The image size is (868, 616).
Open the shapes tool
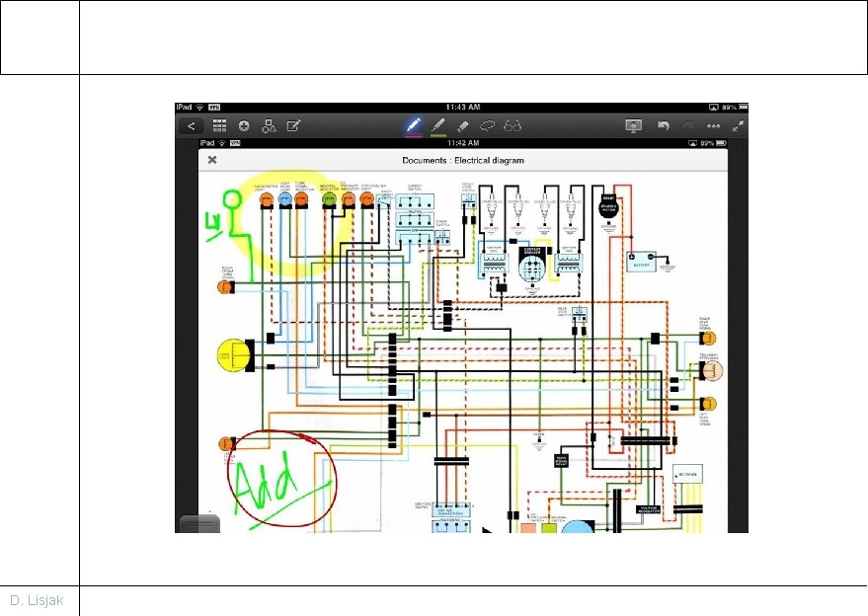(269, 126)
